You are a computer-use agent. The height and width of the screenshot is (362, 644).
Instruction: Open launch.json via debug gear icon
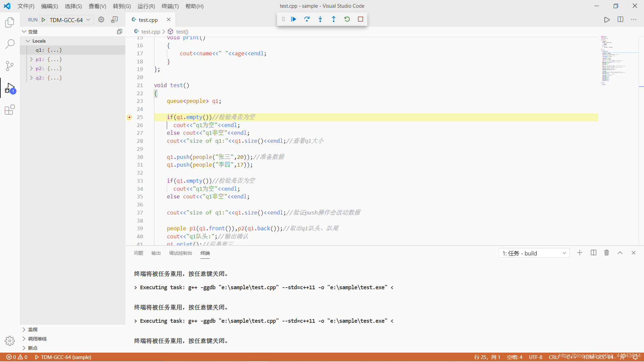(x=101, y=20)
